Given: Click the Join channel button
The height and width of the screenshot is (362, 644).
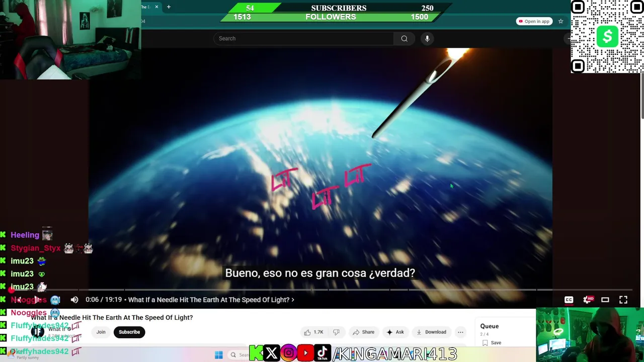Looking at the screenshot, I should [101, 332].
